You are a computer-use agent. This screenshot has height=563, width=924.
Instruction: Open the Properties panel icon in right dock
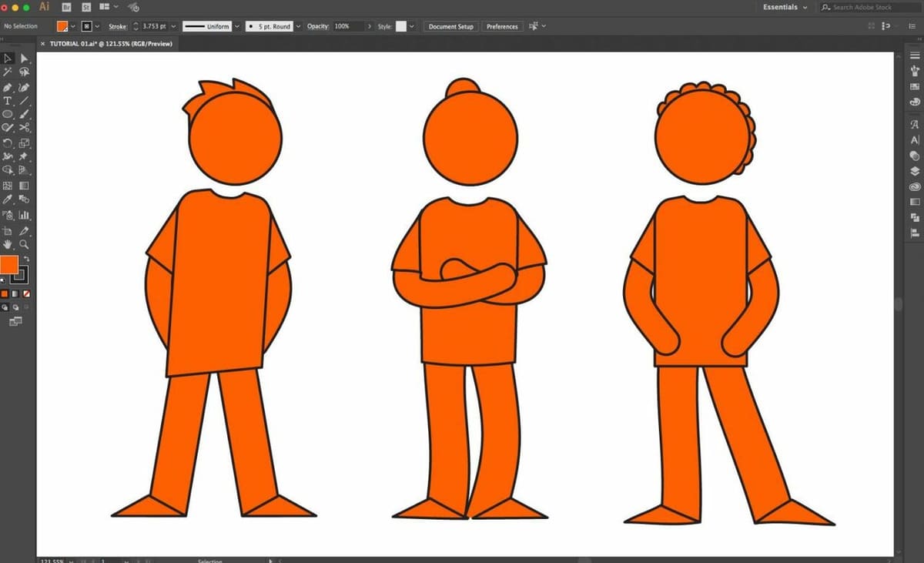(915, 55)
